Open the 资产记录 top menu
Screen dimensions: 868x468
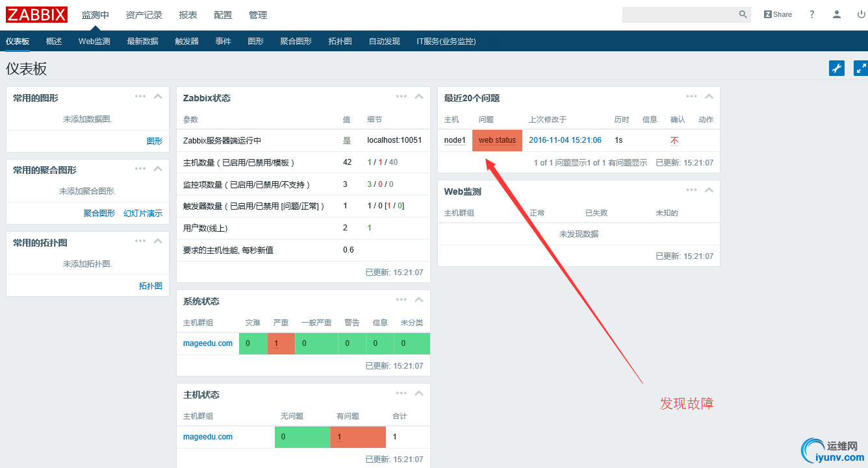tap(144, 15)
